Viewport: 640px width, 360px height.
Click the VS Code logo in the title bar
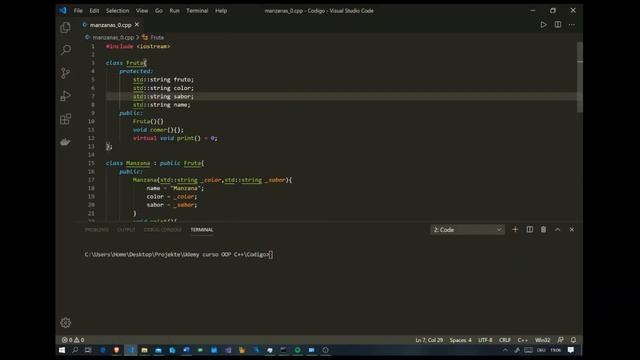(63, 11)
